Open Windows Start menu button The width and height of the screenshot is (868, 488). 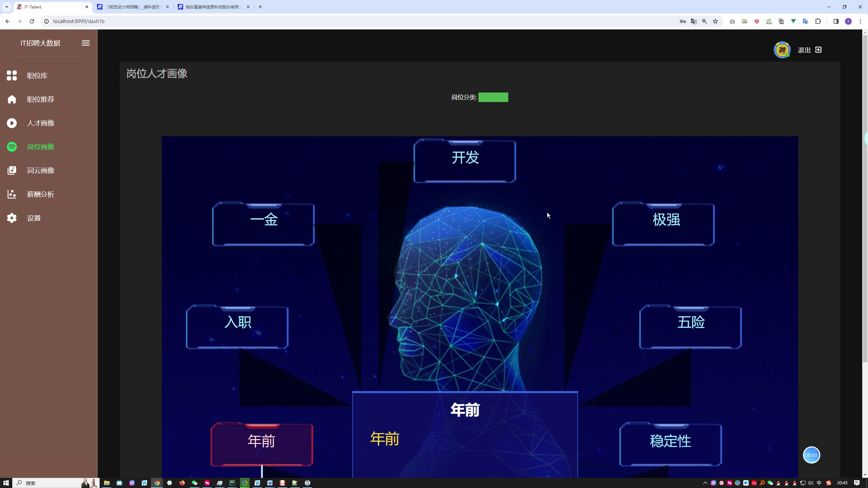(6, 483)
